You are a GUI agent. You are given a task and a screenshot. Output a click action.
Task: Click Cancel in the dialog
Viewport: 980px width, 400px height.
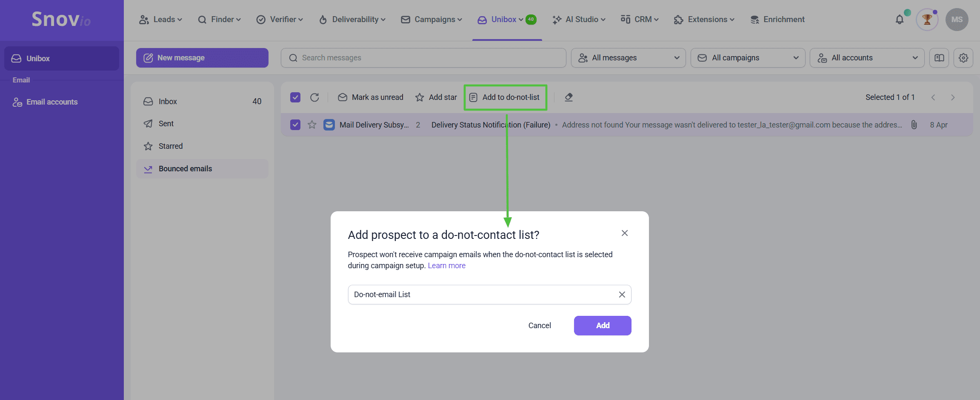coord(540,326)
